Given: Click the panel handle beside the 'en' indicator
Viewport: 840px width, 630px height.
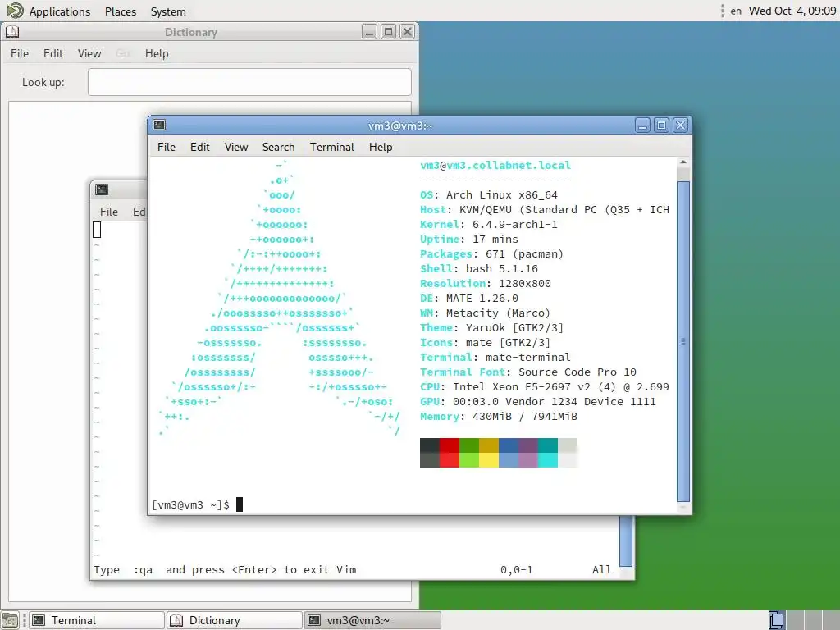Looking at the screenshot, I should coord(722,11).
